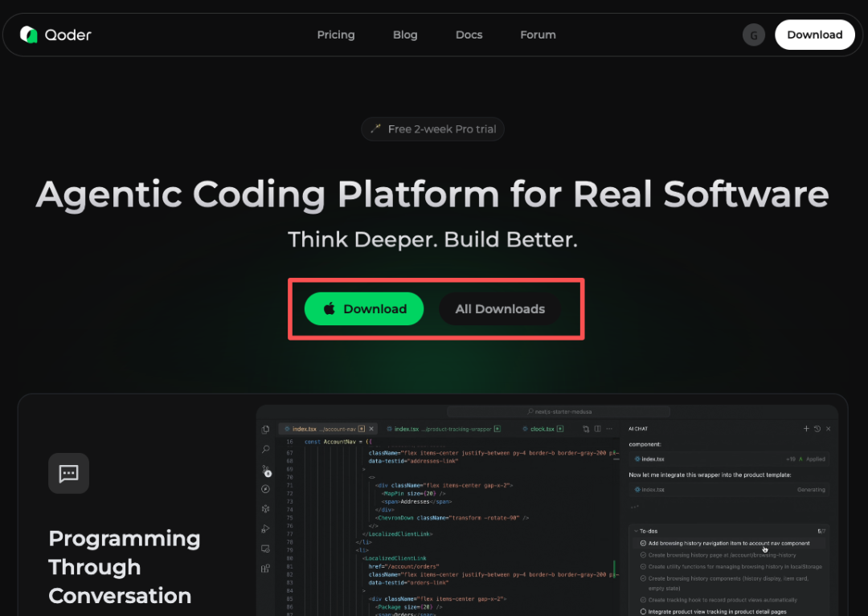
Task: Click code line 81 href="/account/orders"
Action: tap(403, 566)
